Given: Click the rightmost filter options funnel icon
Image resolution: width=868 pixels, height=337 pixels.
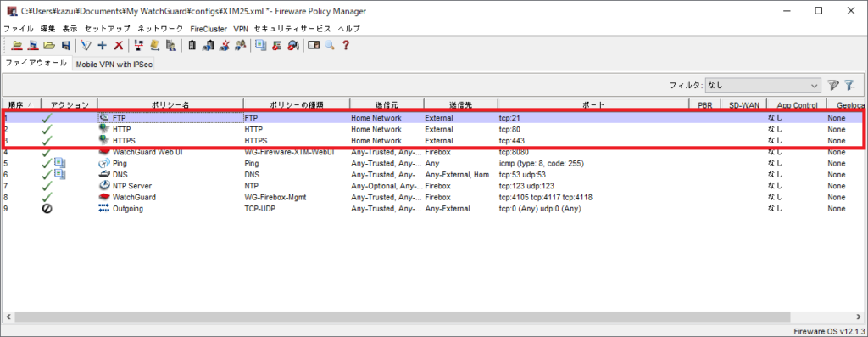Looking at the screenshot, I should pyautogui.click(x=849, y=86).
